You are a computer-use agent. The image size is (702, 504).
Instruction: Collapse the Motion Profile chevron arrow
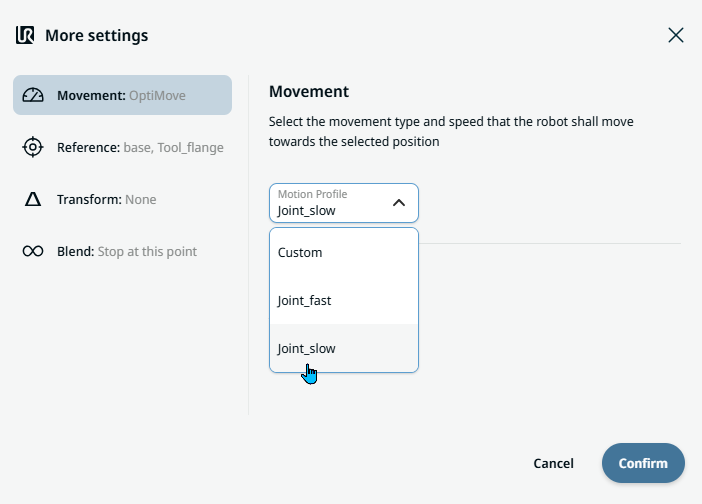tap(399, 203)
